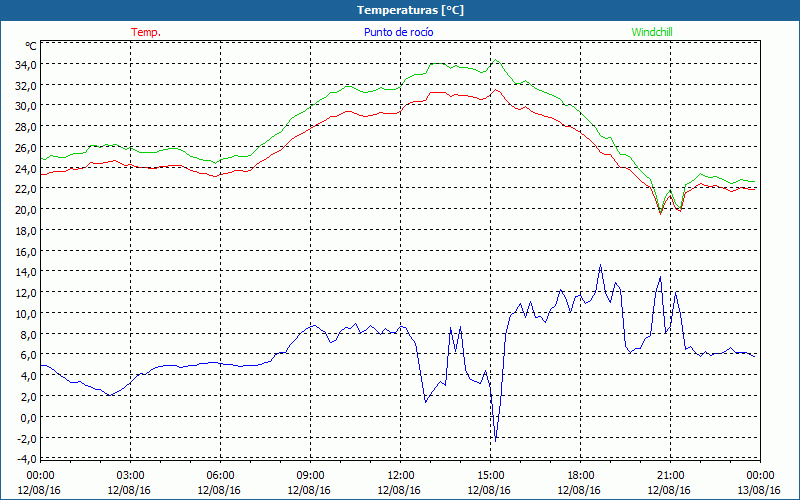Viewport: 800px width, 500px height.
Task: Click the 4,0 y-axis value
Action: [29, 376]
